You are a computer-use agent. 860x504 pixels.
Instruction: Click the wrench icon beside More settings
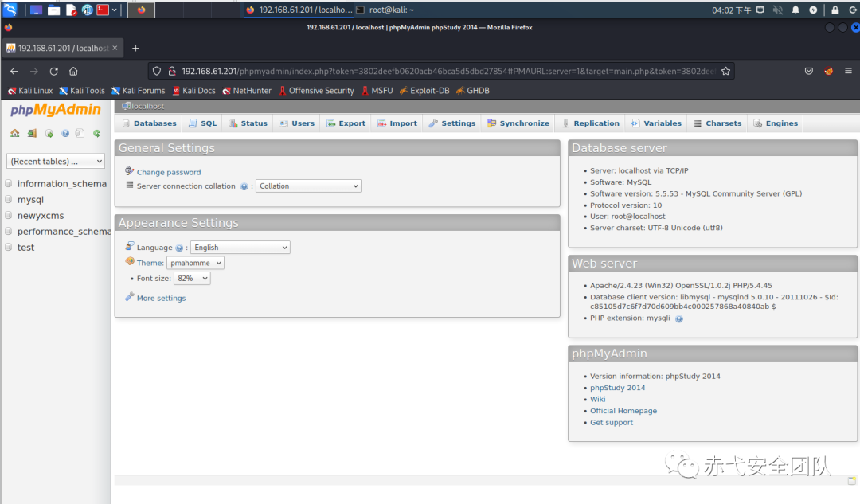pyautogui.click(x=130, y=297)
